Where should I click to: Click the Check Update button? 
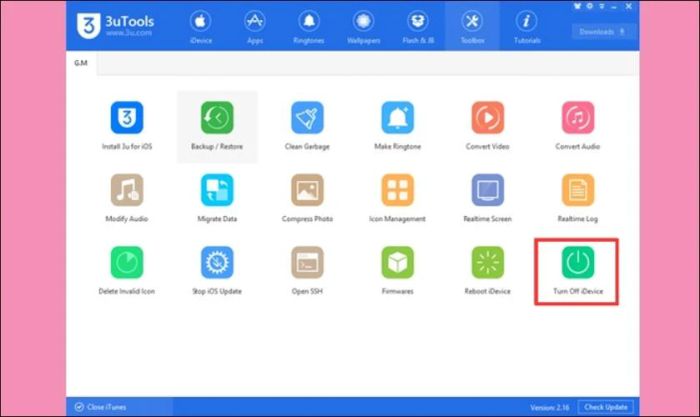point(606,407)
